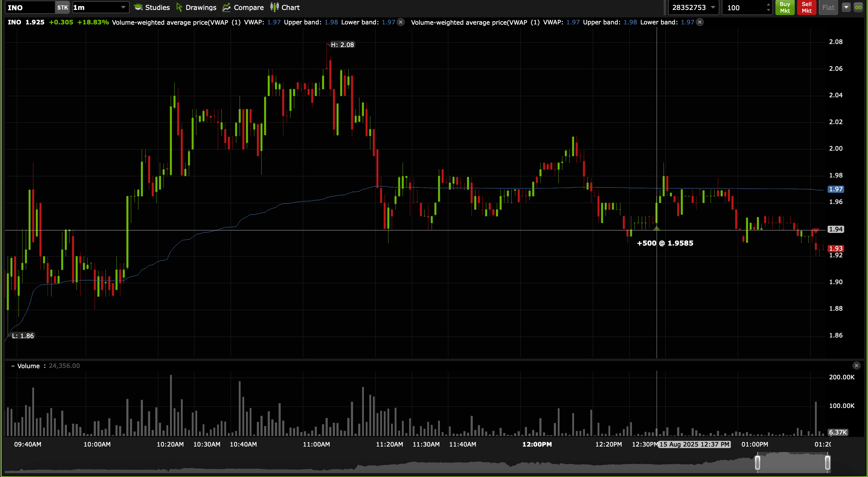Image resolution: width=868 pixels, height=477 pixels.
Task: Remove the second VWAP study indicator
Action: 700,22
